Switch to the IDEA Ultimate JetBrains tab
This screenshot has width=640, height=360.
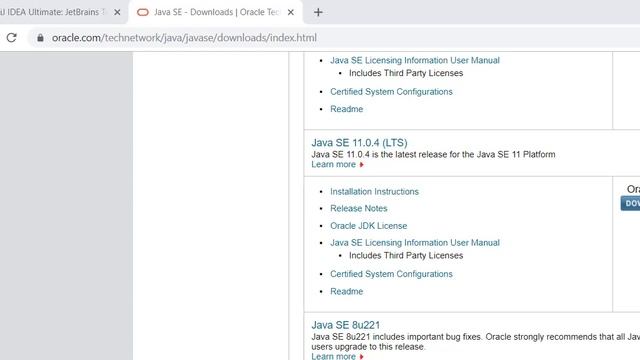click(53, 12)
